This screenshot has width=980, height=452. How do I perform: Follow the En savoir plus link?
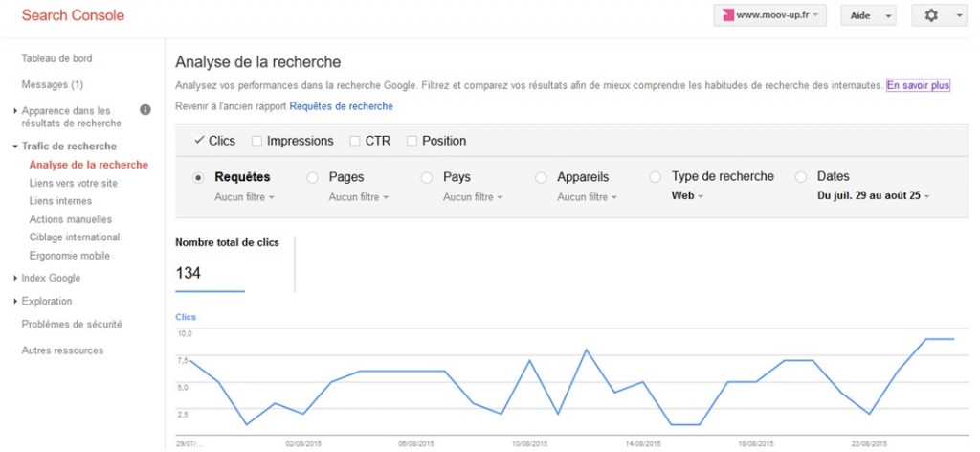[918, 85]
